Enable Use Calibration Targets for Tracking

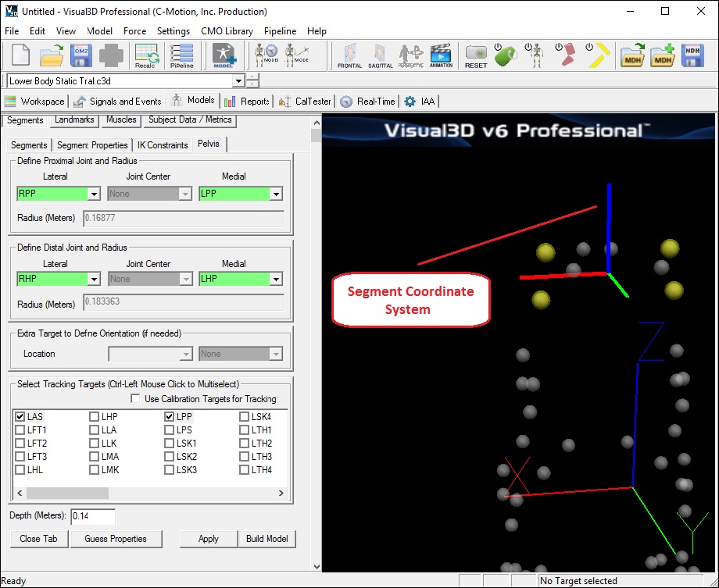(x=137, y=399)
